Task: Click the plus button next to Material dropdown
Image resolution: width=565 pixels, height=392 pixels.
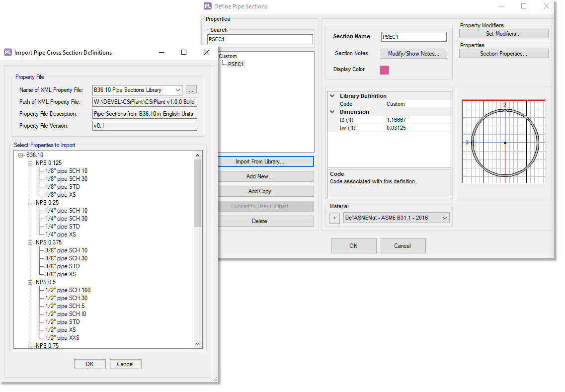Action: (x=334, y=218)
